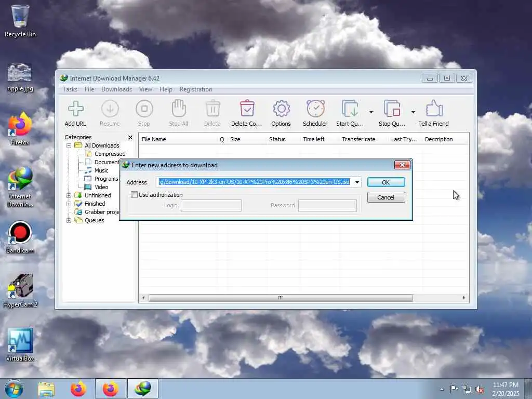
Task: Click the Login input field
Action: pos(211,205)
